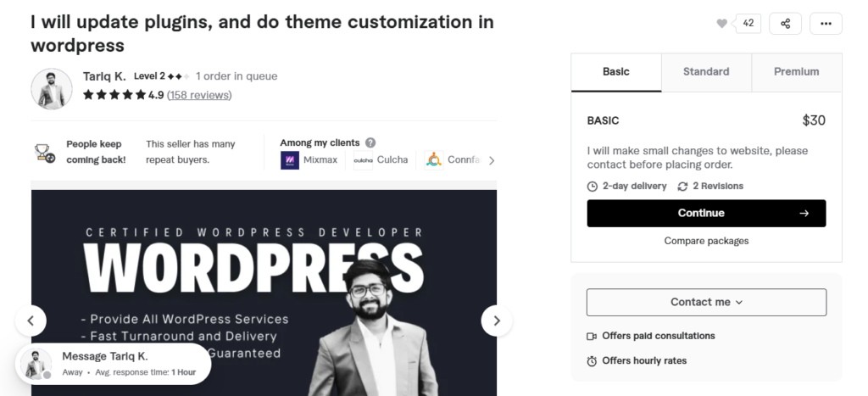Click the 'This seller has many repeat buyers' text
868x396 pixels.
[191, 153]
